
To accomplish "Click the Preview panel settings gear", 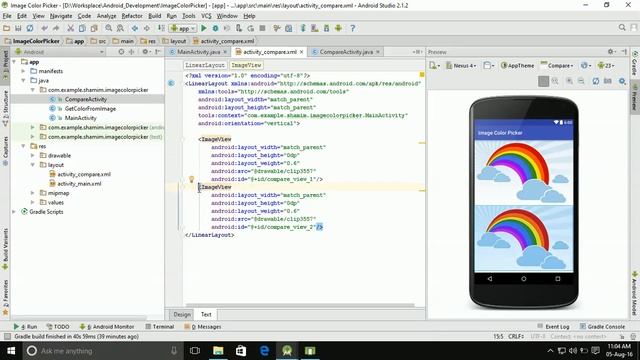I will click(x=611, y=52).
